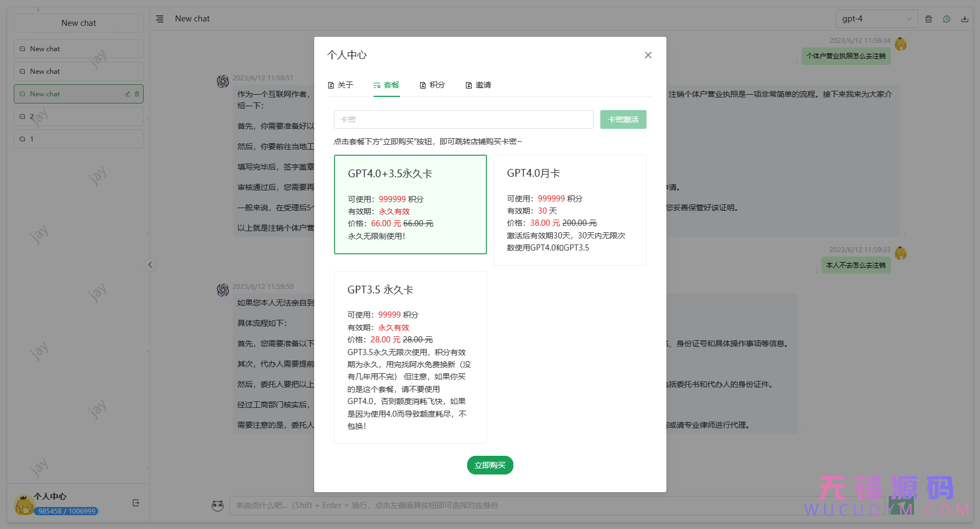Image resolution: width=980 pixels, height=529 pixels.
Task: Rename the selected New chat via pencil icon
Action: click(127, 94)
